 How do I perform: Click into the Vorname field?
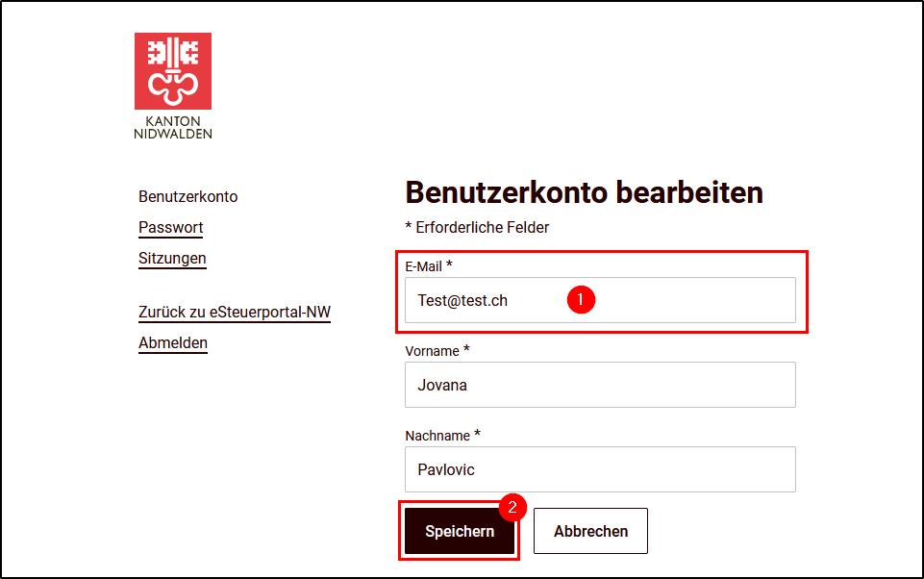pyautogui.click(x=600, y=385)
